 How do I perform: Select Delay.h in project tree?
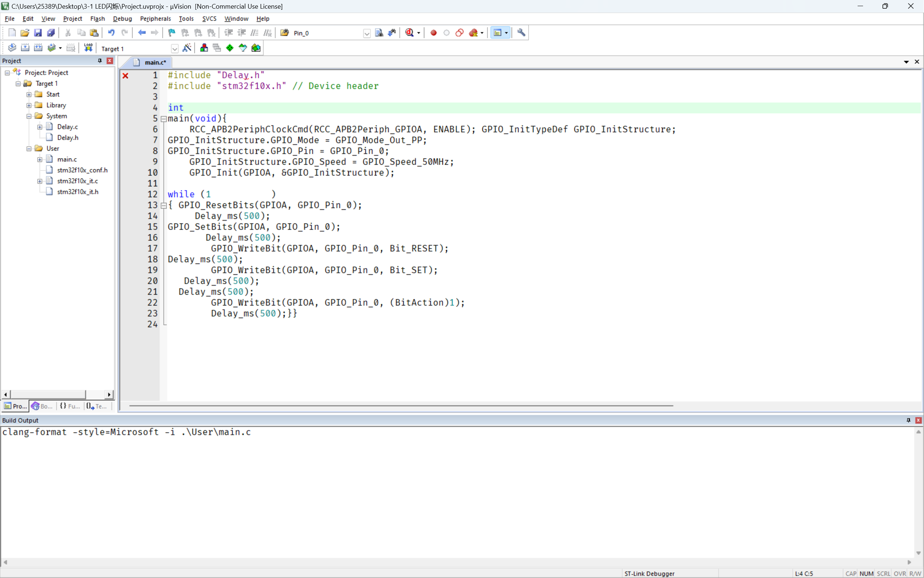point(67,138)
